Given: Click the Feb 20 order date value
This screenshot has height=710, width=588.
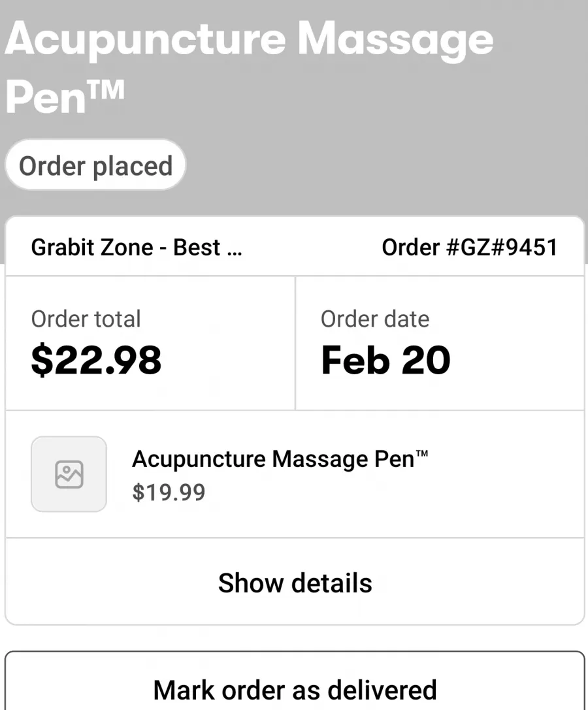Looking at the screenshot, I should (x=385, y=360).
